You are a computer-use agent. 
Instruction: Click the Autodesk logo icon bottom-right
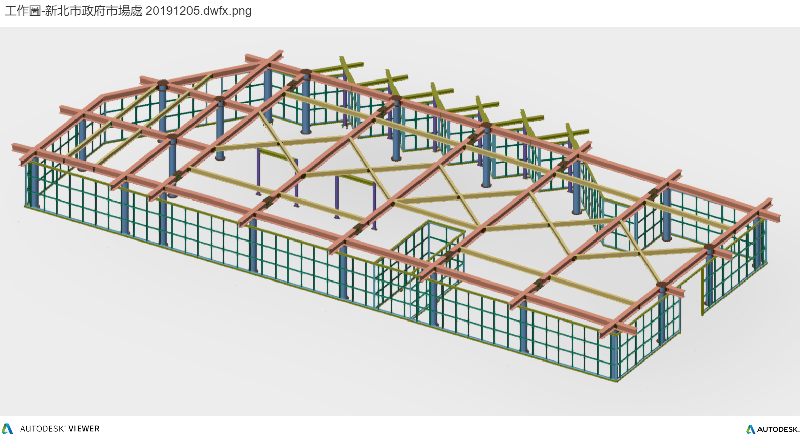click(745, 429)
